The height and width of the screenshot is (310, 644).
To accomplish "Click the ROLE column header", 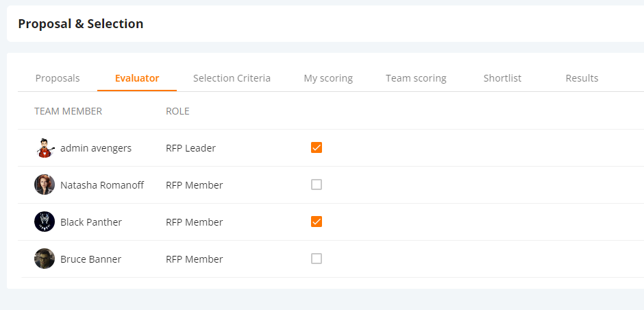I will (177, 111).
